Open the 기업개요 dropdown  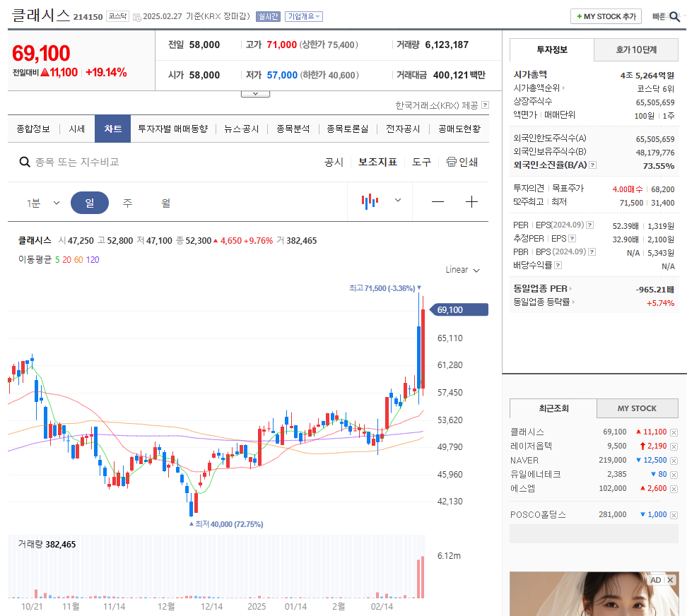click(304, 16)
